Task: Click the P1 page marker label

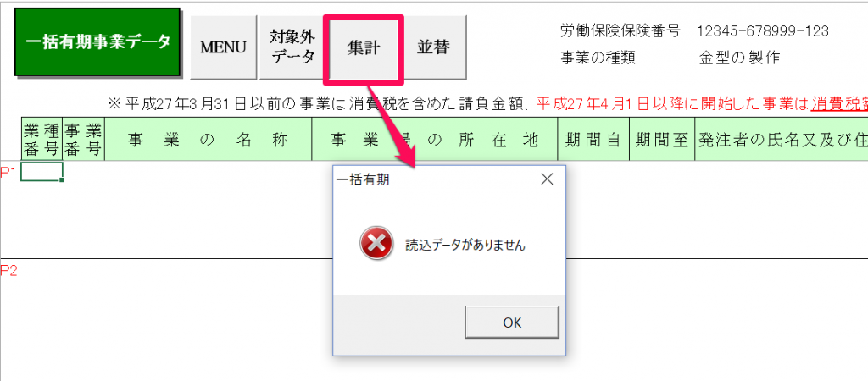Action: coord(8,173)
